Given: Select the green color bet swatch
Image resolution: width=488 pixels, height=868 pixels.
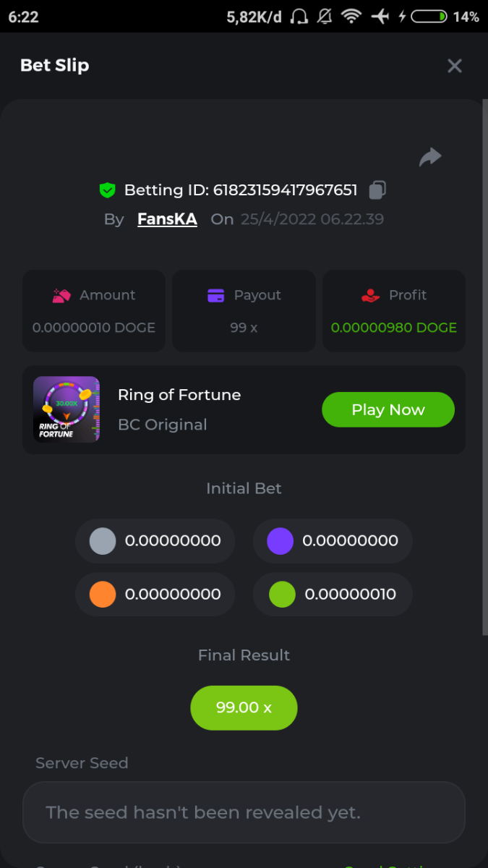Looking at the screenshot, I should click(282, 595).
